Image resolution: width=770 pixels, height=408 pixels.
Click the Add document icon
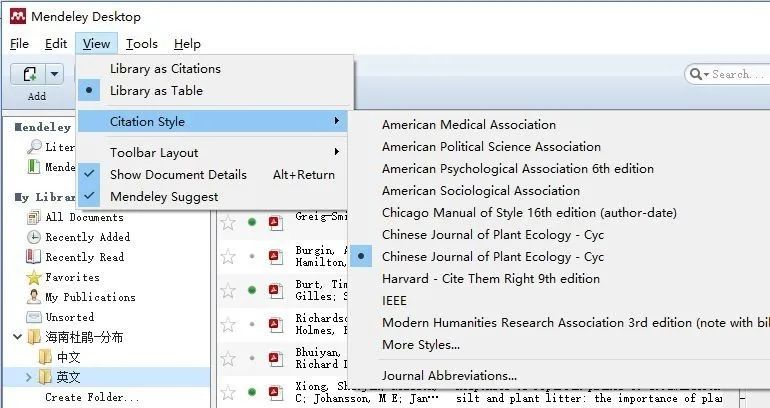(29, 75)
